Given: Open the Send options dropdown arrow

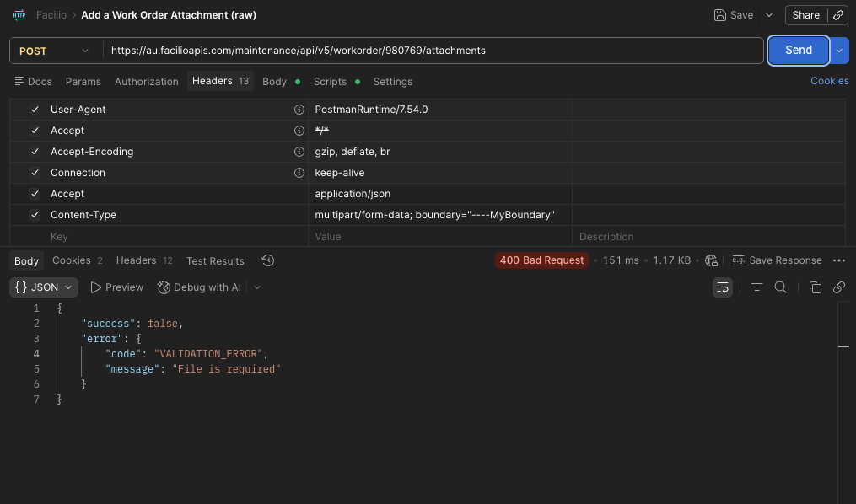Looking at the screenshot, I should pos(839,51).
